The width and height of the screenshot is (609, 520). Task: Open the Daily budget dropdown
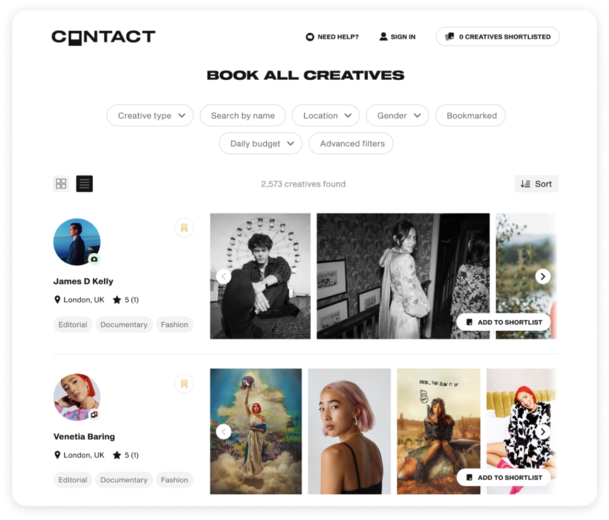(261, 144)
